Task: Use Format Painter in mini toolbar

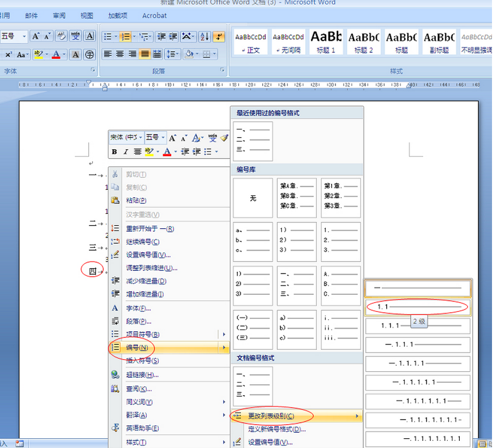Action: coord(224,138)
